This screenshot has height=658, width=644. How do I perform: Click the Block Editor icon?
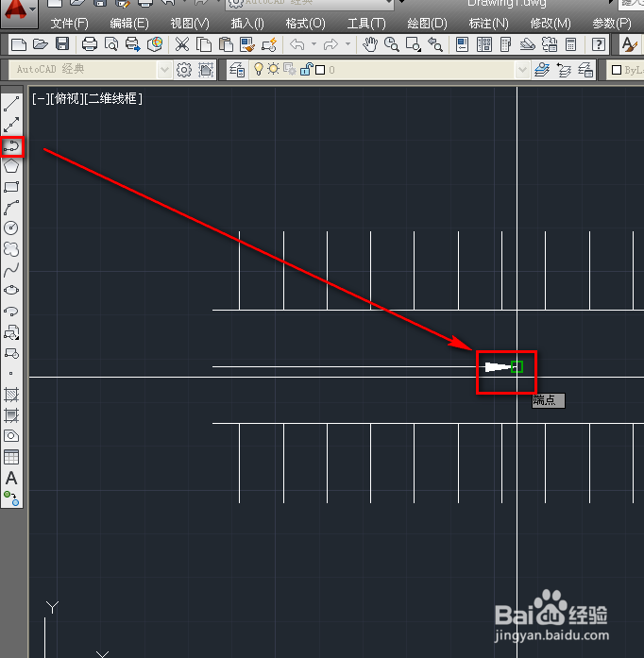coord(269,44)
